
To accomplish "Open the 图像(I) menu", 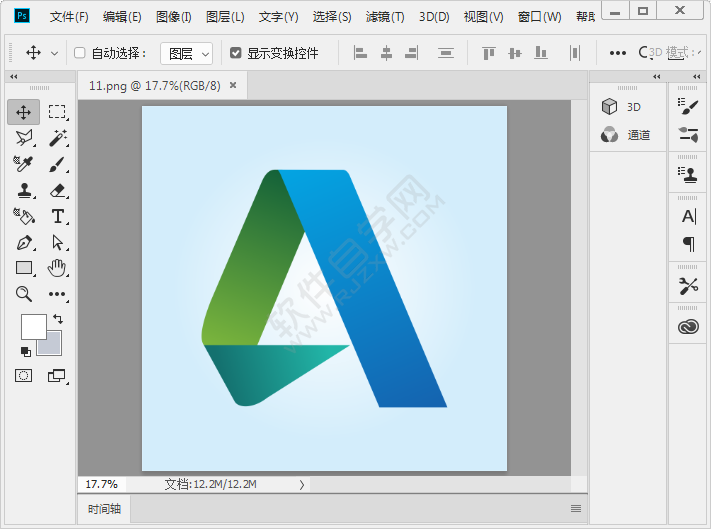I will [x=174, y=17].
